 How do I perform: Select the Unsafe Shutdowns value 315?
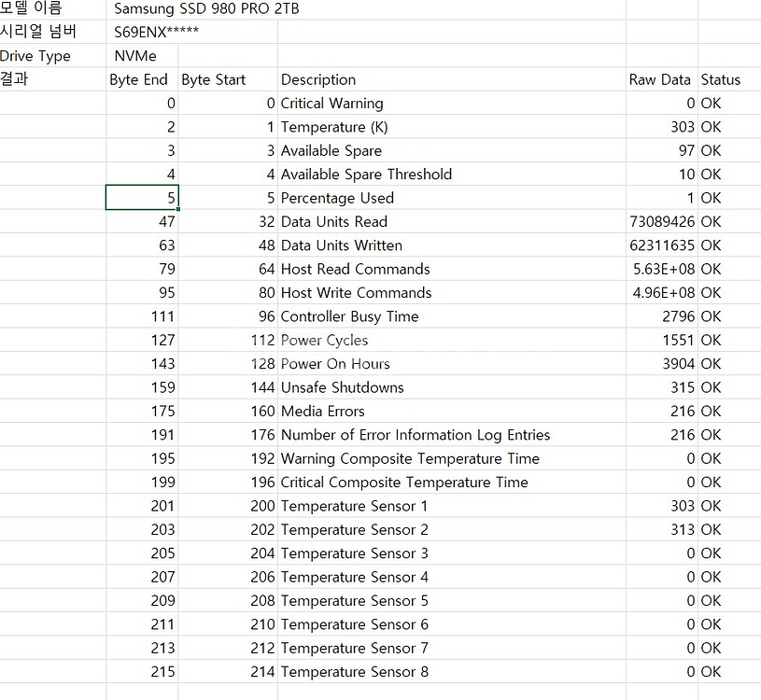point(682,387)
